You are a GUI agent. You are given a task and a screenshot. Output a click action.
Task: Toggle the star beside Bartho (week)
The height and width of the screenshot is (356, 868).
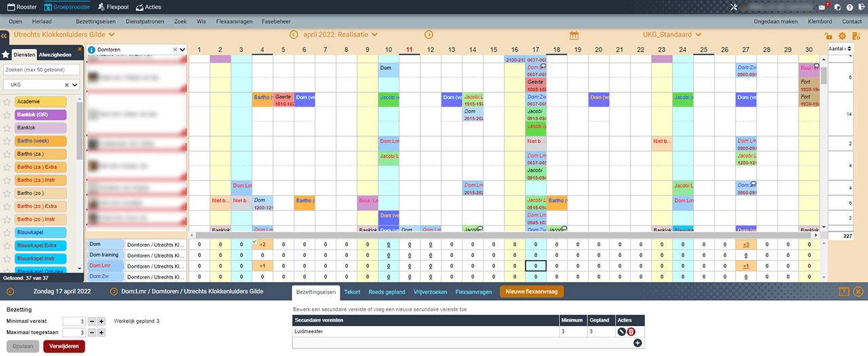tap(7, 141)
